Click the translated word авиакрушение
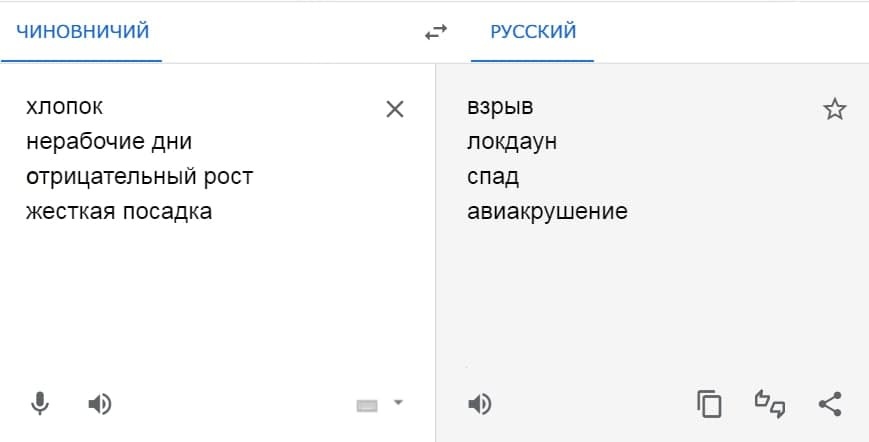The width and height of the screenshot is (869, 442). (546, 211)
